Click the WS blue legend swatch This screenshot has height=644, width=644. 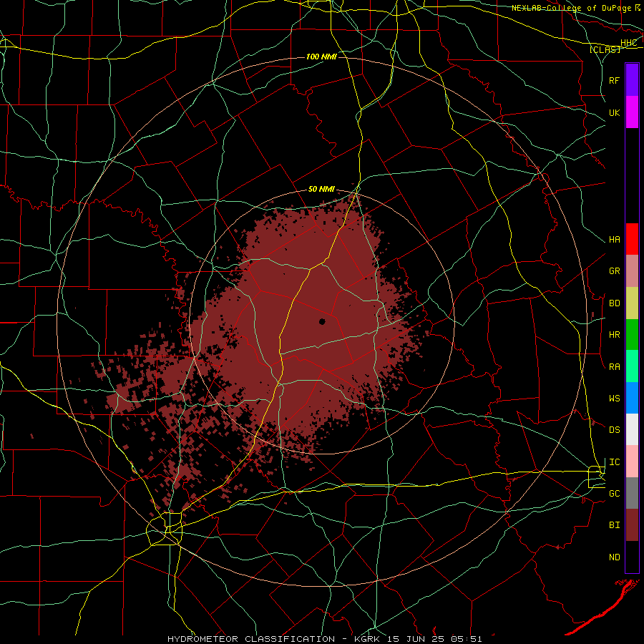click(632, 398)
